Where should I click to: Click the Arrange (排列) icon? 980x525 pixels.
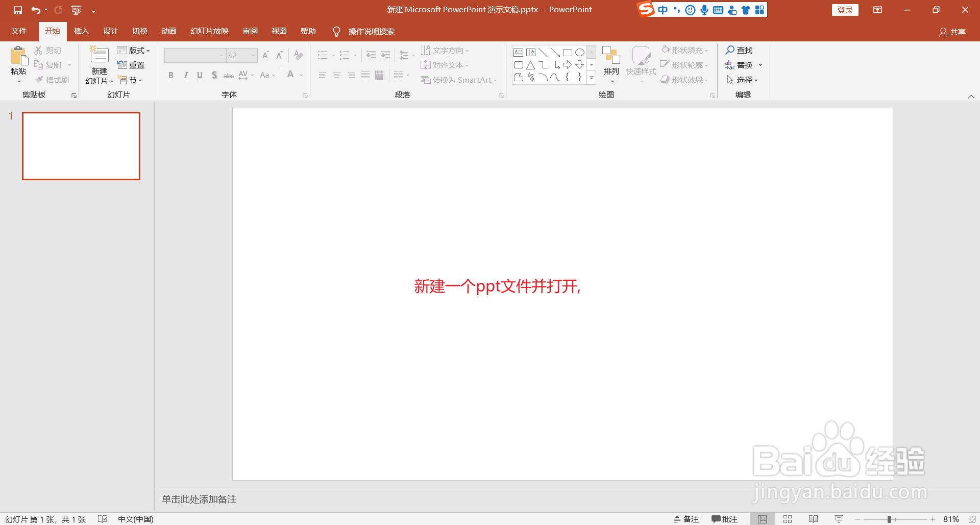[611, 55]
